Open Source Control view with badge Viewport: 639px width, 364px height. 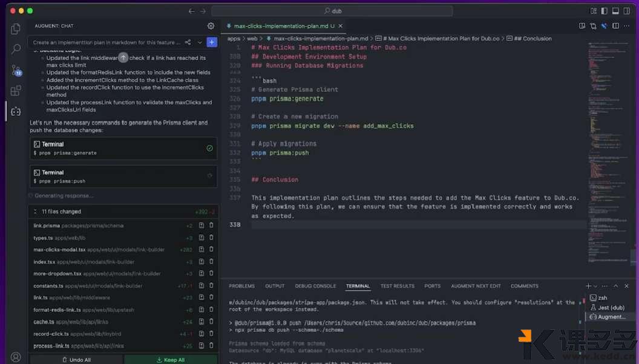[x=16, y=70]
